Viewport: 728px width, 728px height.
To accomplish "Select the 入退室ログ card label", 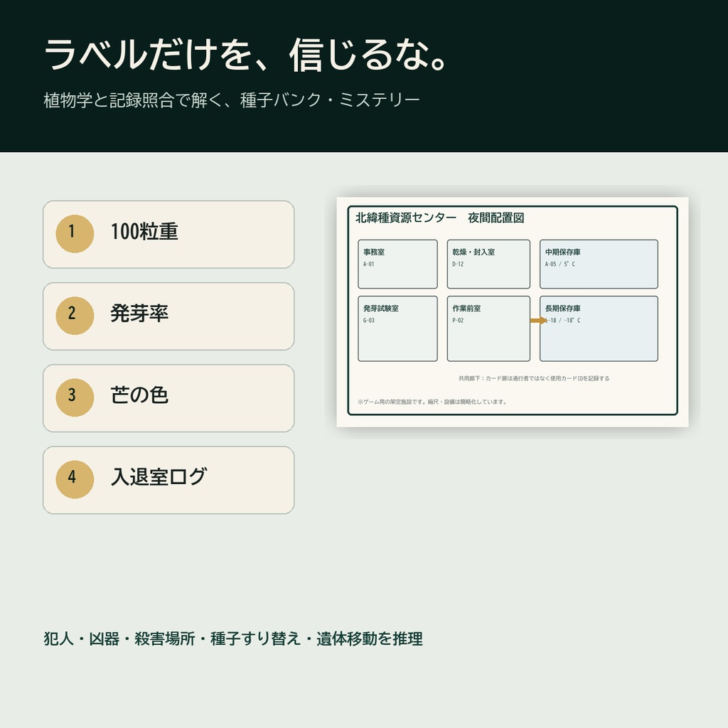I will coord(159,477).
